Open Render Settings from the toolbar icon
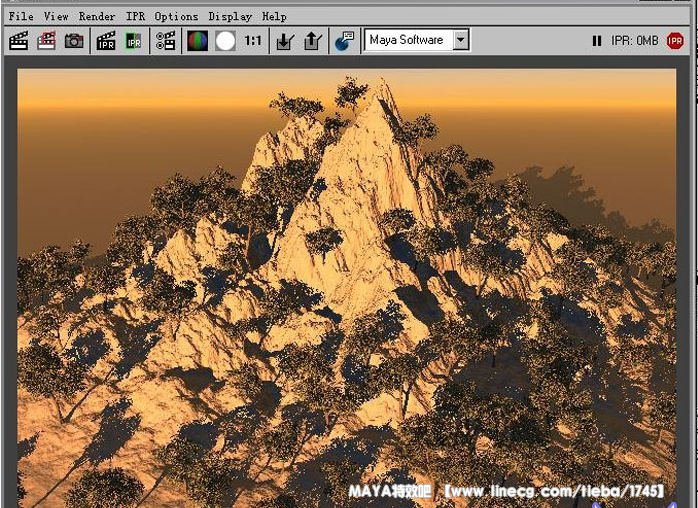This screenshot has height=508, width=698. 165,41
